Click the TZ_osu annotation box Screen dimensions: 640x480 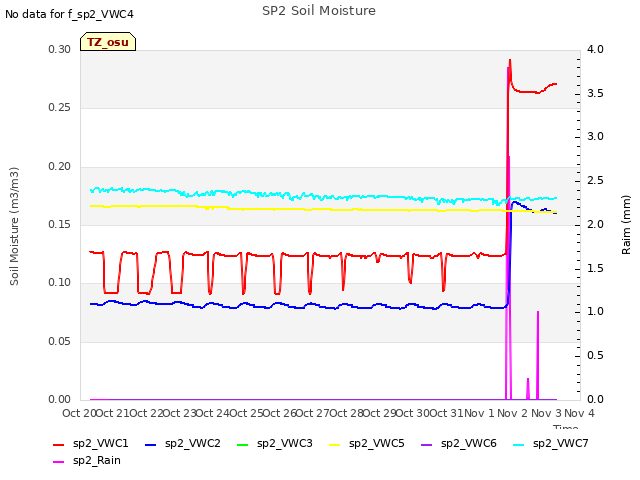pos(108,42)
